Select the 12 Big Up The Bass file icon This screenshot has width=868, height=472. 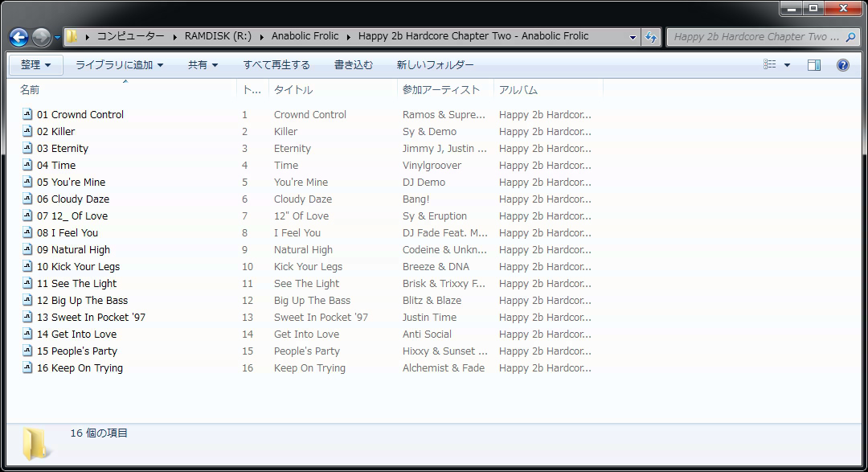tap(27, 300)
